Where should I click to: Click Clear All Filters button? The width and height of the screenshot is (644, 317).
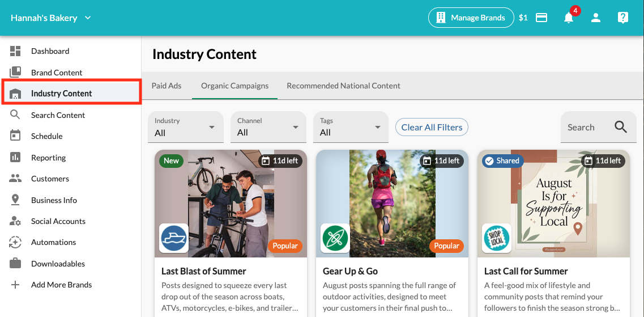(432, 127)
